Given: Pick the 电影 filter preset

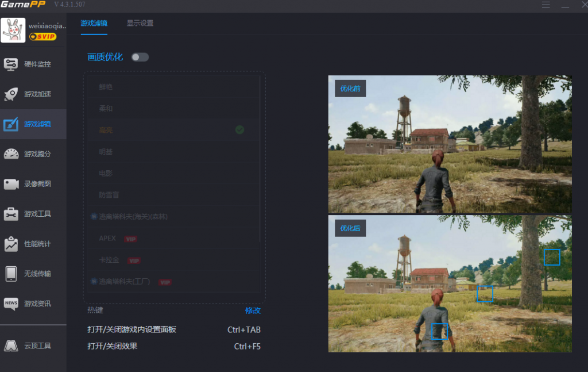Looking at the screenshot, I should (x=174, y=174).
